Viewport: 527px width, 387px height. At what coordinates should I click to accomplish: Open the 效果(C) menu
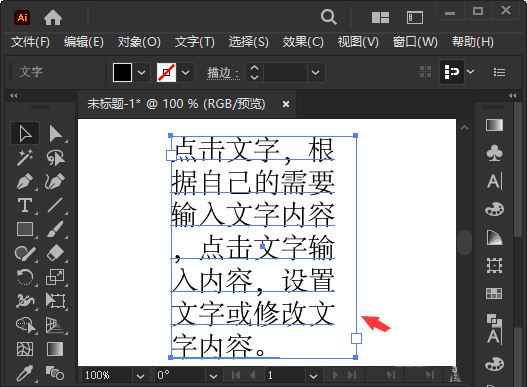click(x=303, y=42)
